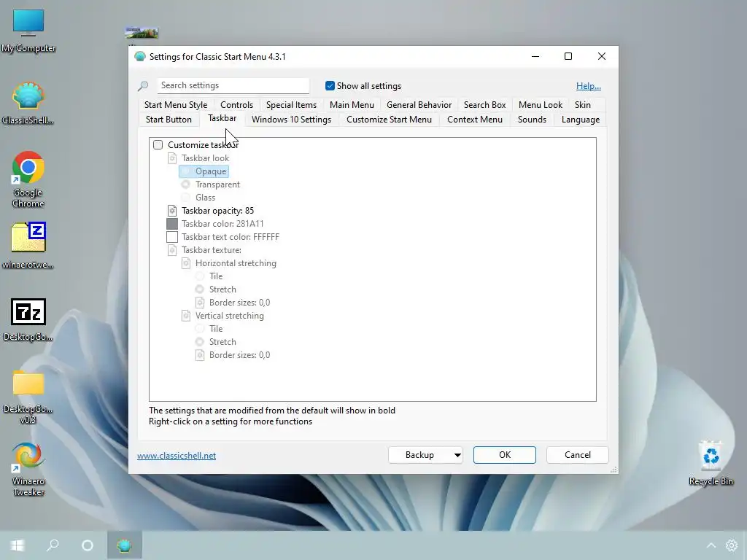This screenshot has height=560, width=747.
Task: Select Tile under Horizontal stretching
Action: coord(200,276)
